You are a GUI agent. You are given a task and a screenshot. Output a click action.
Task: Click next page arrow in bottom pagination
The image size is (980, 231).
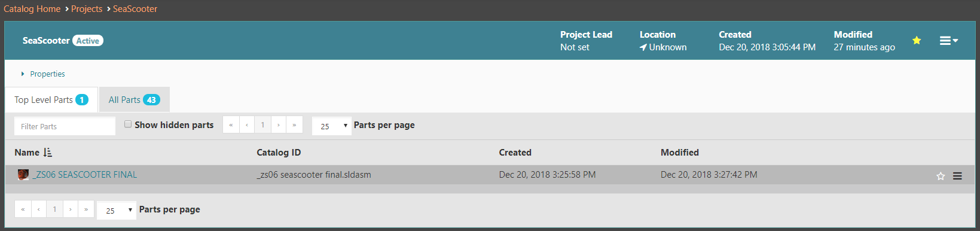coord(71,209)
